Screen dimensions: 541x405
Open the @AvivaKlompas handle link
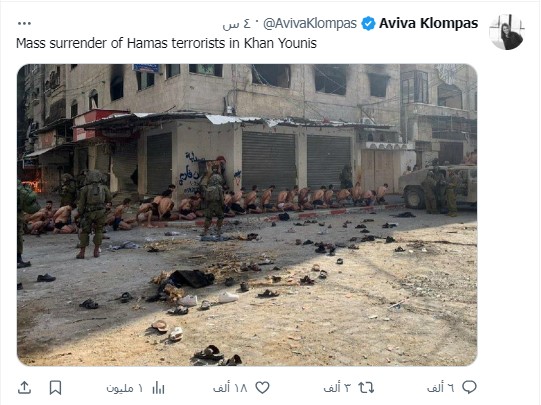(310, 24)
